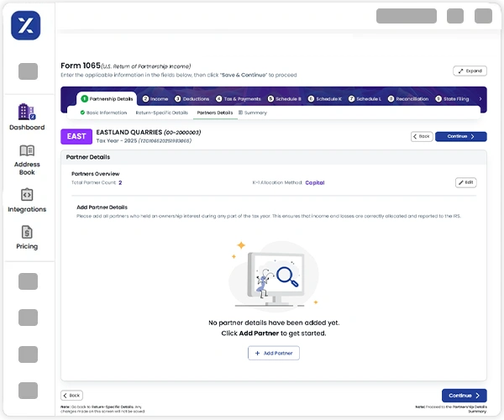Click the bottom Back button
This screenshot has height=420, width=504.
71,396
